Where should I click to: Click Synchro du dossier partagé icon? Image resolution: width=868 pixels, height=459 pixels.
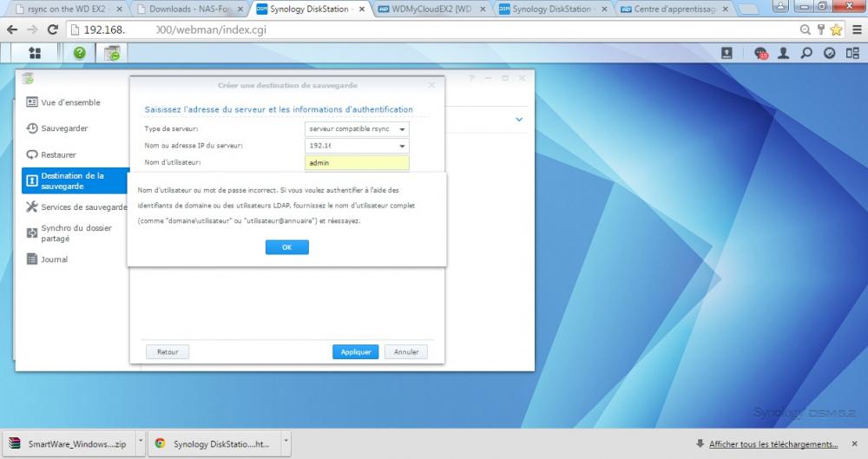point(32,233)
